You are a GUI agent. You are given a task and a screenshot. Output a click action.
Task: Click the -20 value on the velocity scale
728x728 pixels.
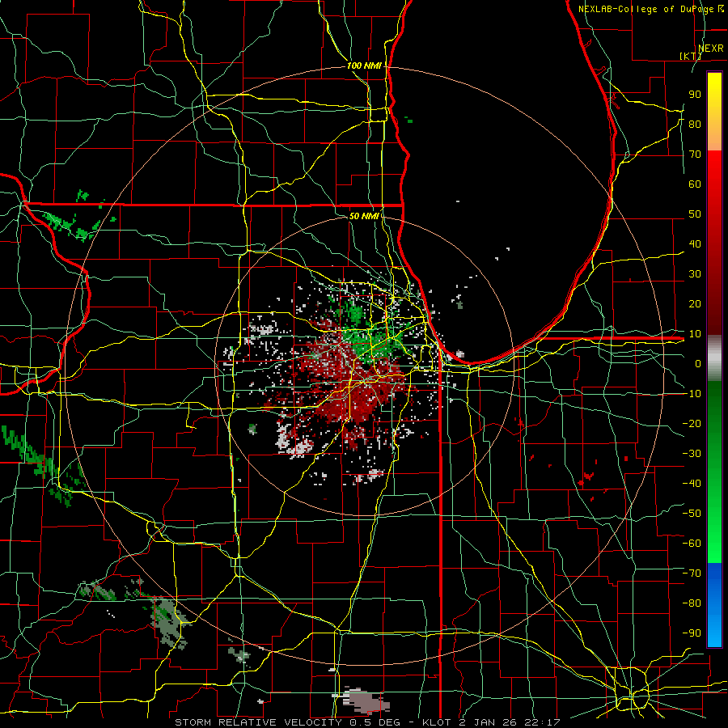pos(692,423)
